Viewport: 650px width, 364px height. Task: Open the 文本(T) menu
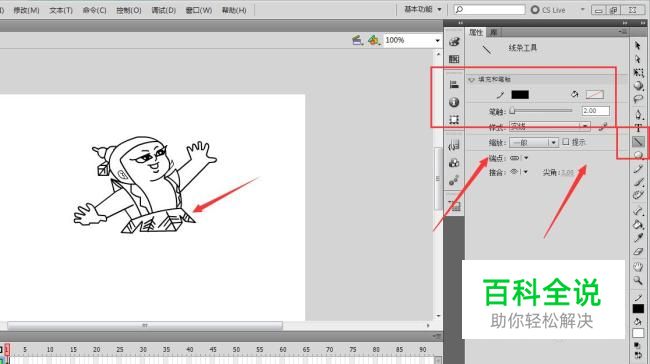(61, 10)
